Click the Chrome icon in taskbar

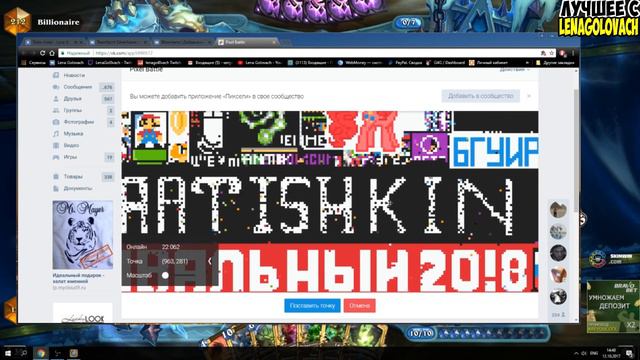(41, 353)
